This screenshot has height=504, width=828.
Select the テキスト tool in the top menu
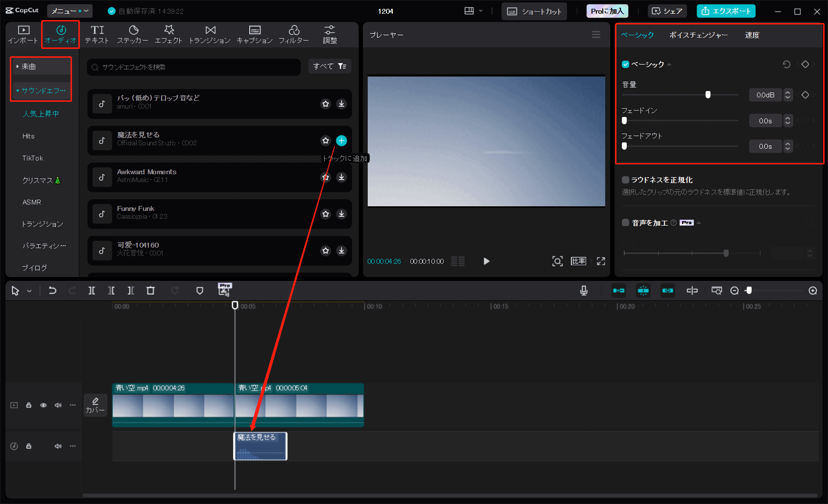96,34
